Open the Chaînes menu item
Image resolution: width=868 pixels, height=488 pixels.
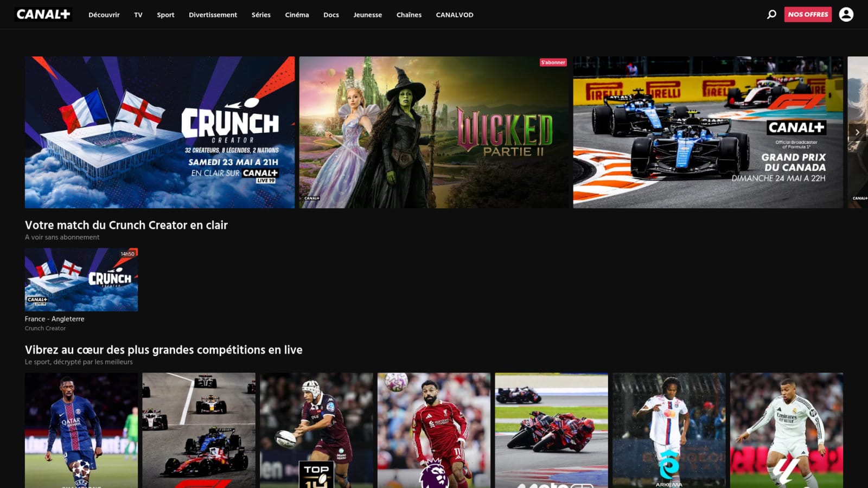[x=409, y=15]
